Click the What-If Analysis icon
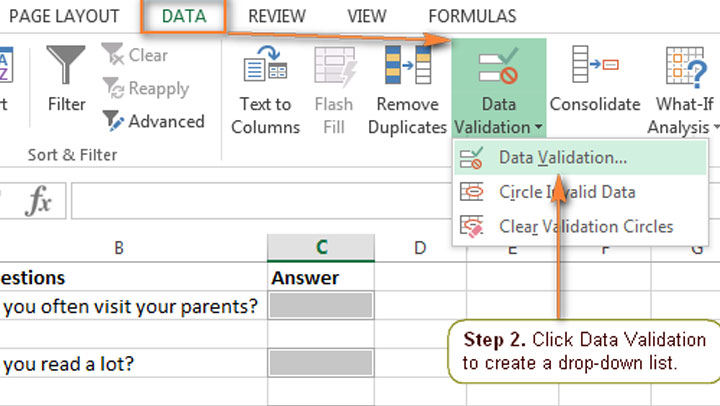The height and width of the screenshot is (406, 720). 685,65
